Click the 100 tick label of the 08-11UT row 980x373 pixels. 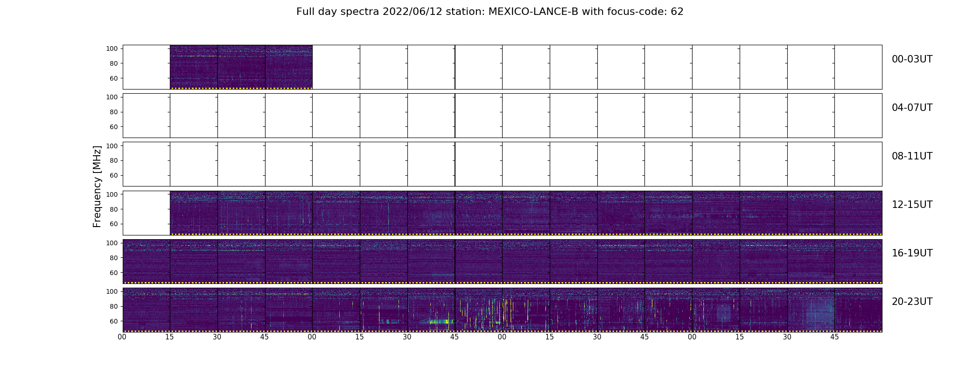[x=112, y=146]
